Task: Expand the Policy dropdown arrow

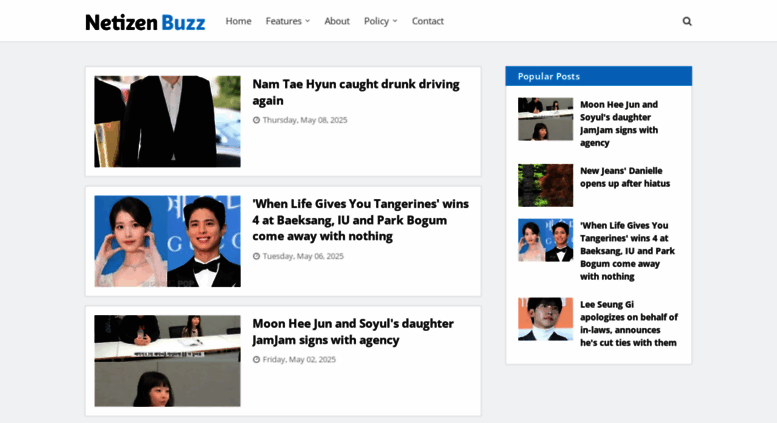Action: (395, 21)
